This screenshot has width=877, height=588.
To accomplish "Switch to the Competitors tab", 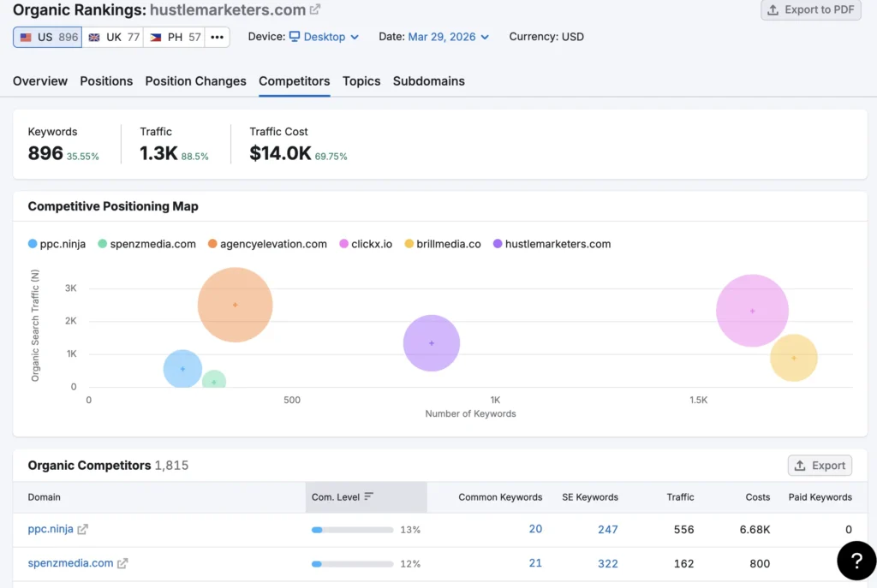I will (295, 81).
